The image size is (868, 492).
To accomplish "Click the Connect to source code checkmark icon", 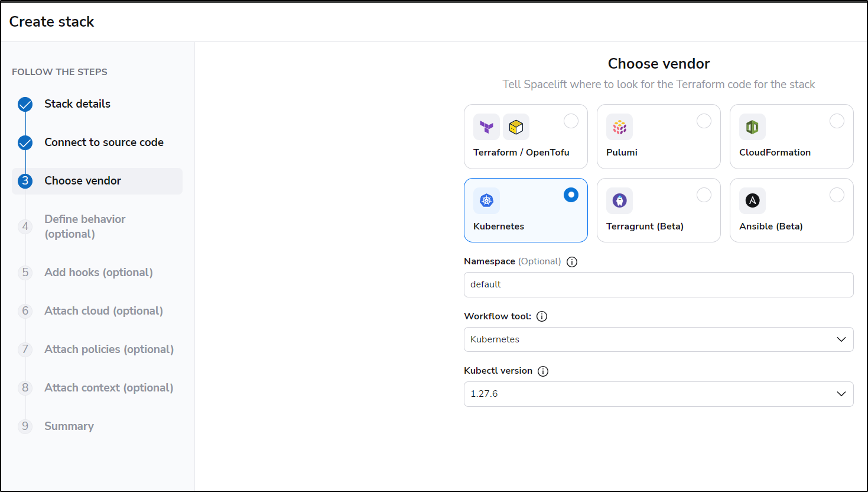I will (x=25, y=143).
